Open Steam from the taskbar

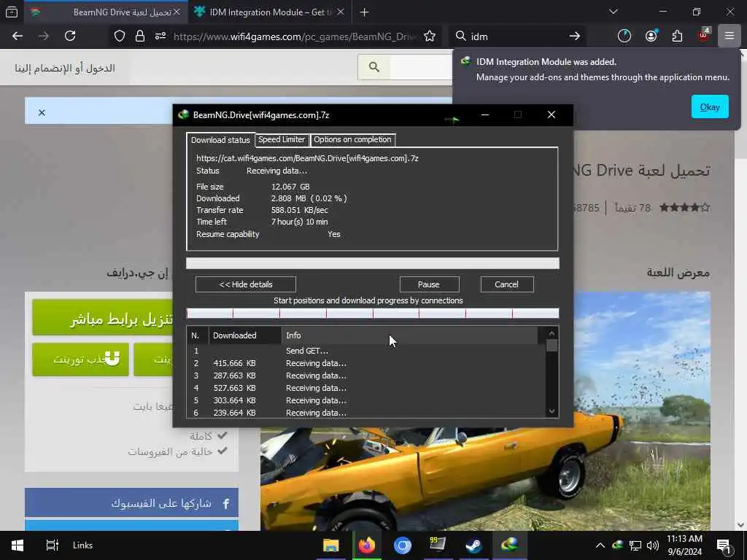click(474, 545)
